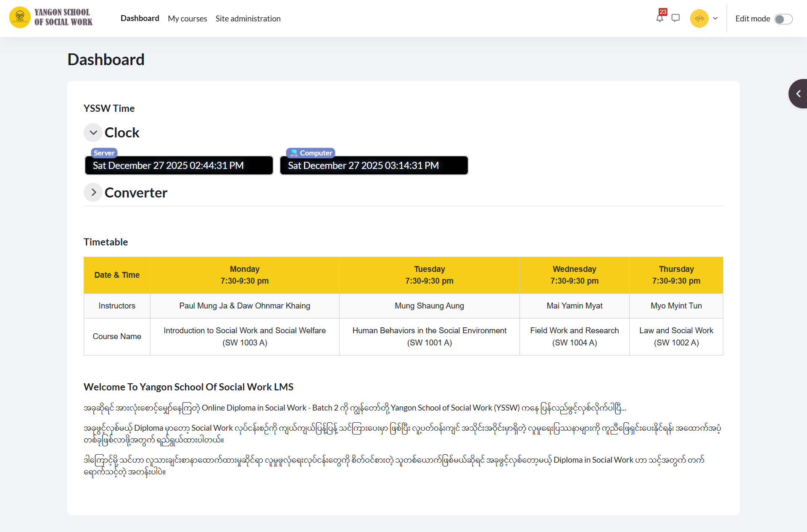Click the Yangon School logo emblem

20,18
